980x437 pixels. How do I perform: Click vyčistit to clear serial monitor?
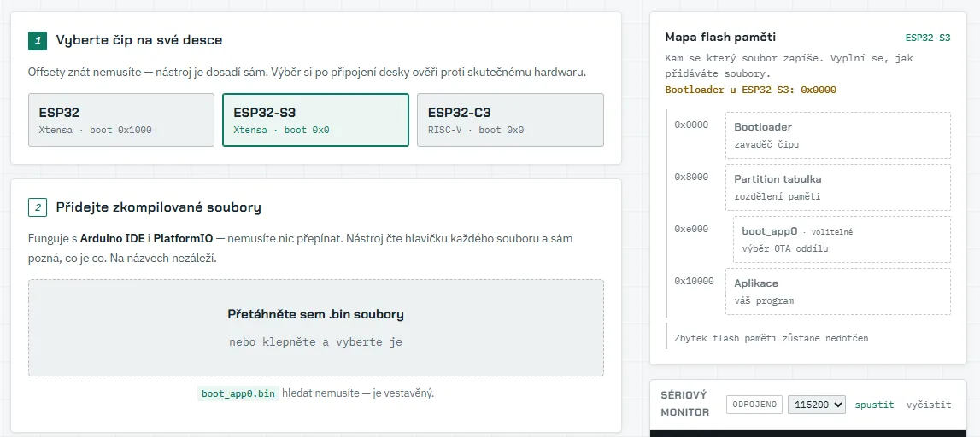coord(929,405)
